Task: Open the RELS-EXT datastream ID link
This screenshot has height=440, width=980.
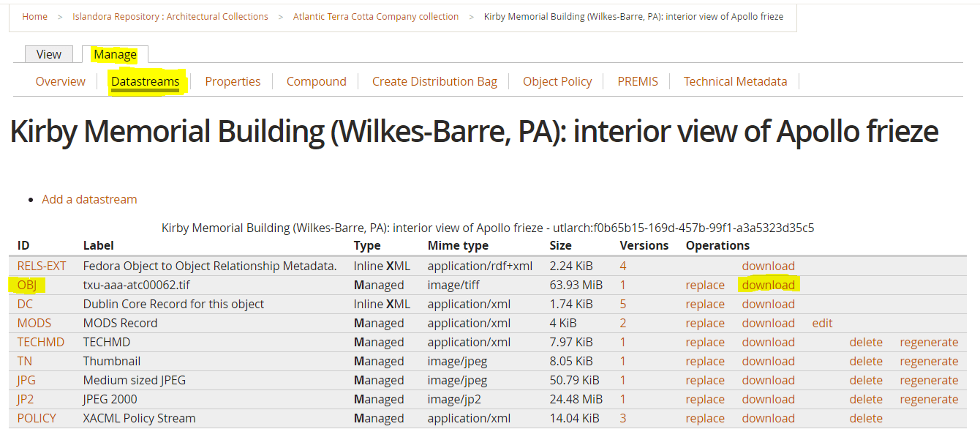Action: (42, 266)
